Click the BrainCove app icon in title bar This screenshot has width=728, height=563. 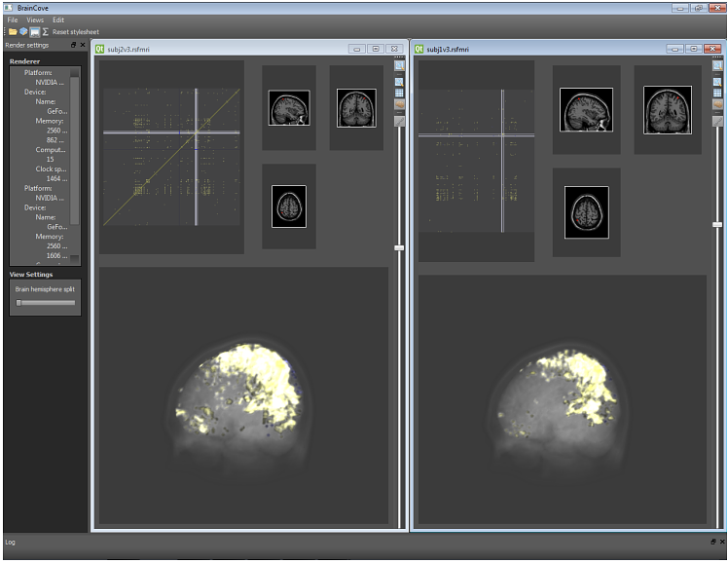[x=8, y=8]
